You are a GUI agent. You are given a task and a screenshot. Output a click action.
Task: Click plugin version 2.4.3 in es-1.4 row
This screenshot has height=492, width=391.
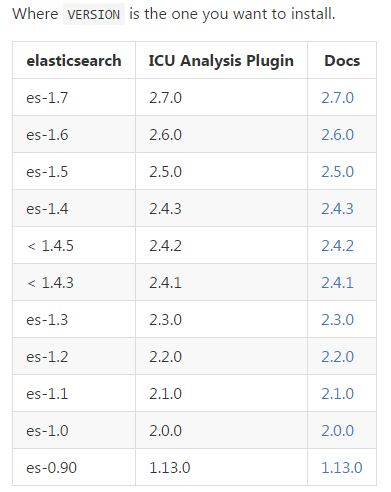[x=165, y=209]
